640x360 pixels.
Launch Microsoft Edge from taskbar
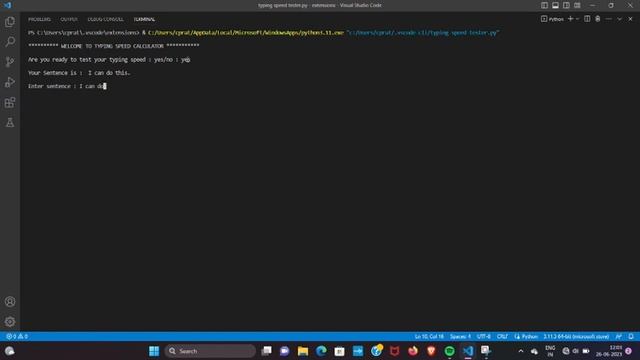pyautogui.click(x=321, y=351)
